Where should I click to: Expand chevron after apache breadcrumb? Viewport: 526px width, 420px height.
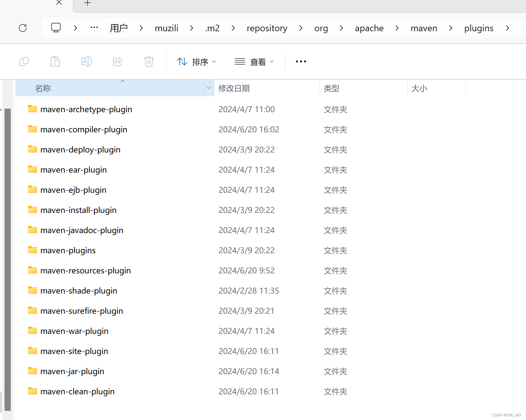[x=397, y=28]
